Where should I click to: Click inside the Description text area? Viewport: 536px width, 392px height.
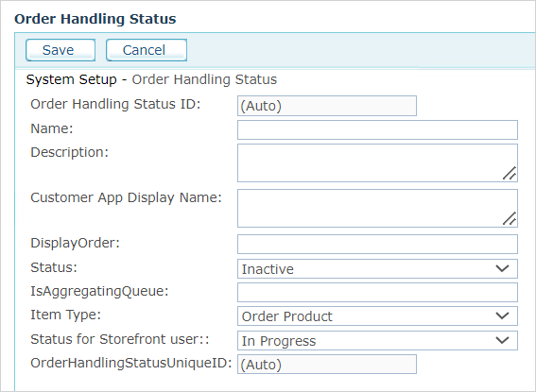[x=377, y=162]
